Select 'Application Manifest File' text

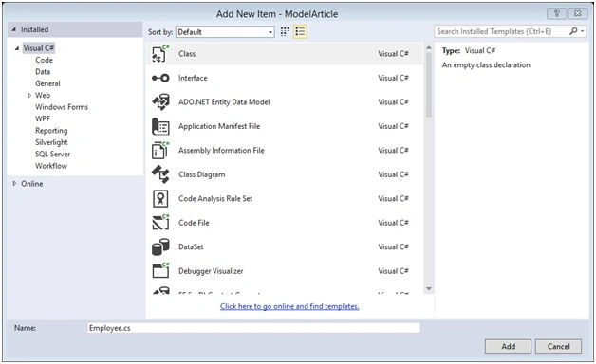[x=219, y=126]
